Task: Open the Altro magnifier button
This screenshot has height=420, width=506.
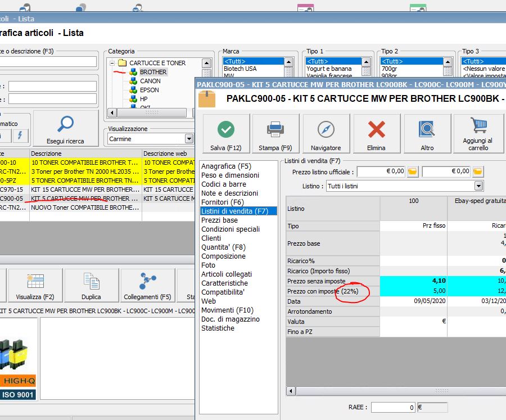Action: [427, 133]
